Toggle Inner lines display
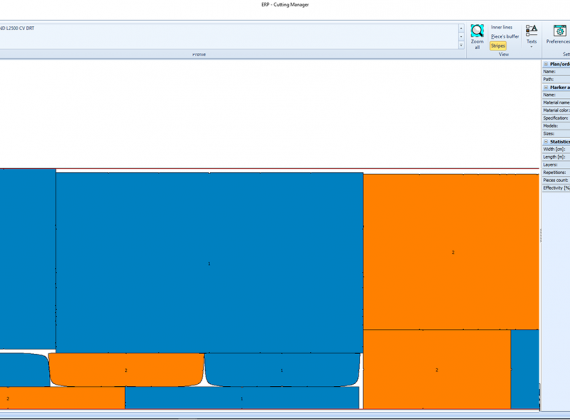 (501, 27)
